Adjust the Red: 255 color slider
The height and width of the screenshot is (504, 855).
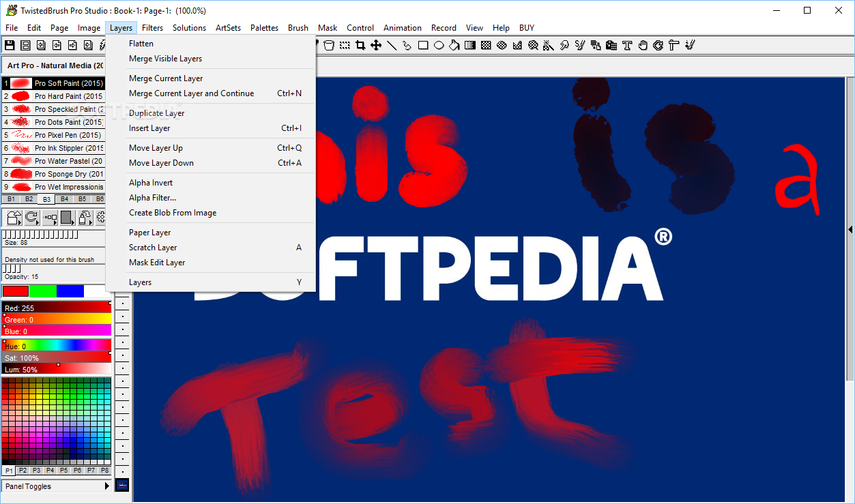click(x=57, y=308)
